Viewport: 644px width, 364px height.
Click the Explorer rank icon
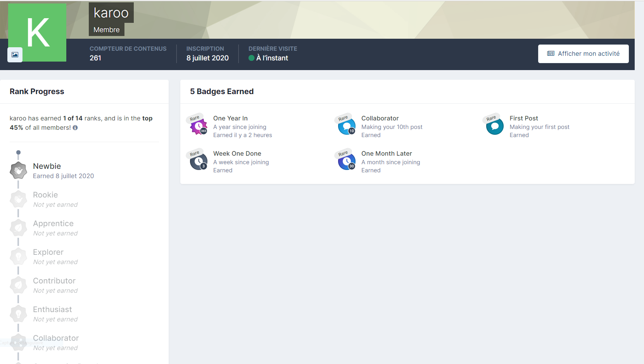click(x=18, y=257)
